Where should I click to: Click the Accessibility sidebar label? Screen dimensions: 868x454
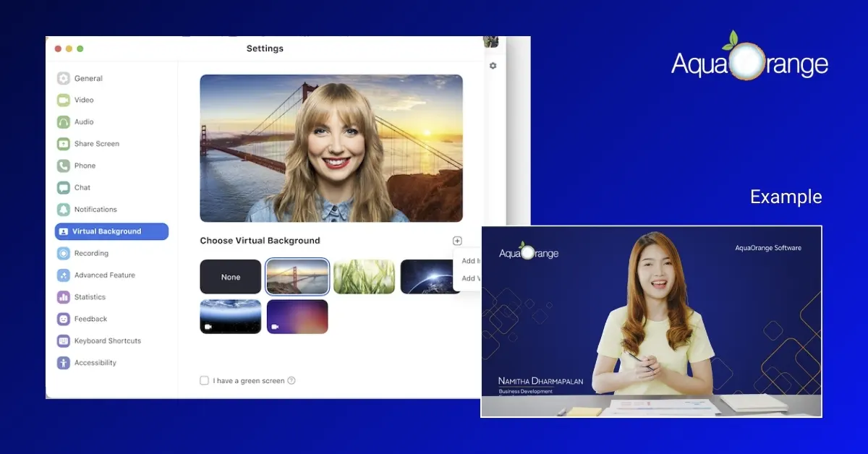[x=95, y=363]
